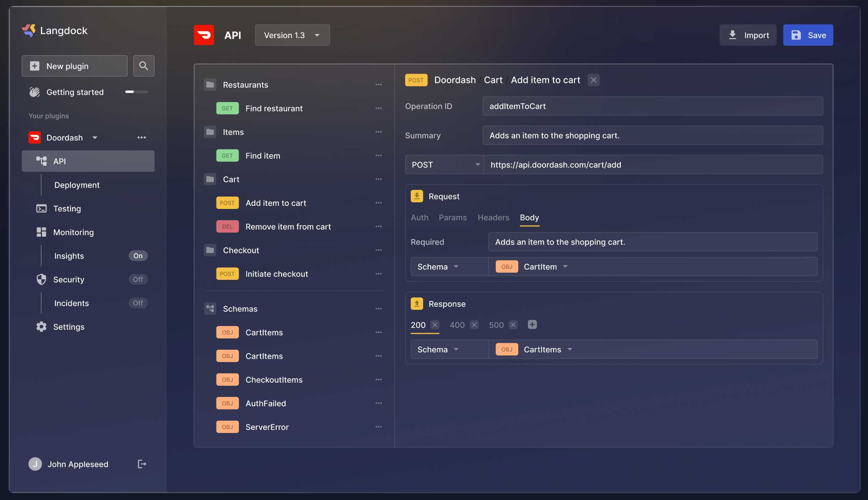Close the Add item to cart tab

tap(593, 80)
